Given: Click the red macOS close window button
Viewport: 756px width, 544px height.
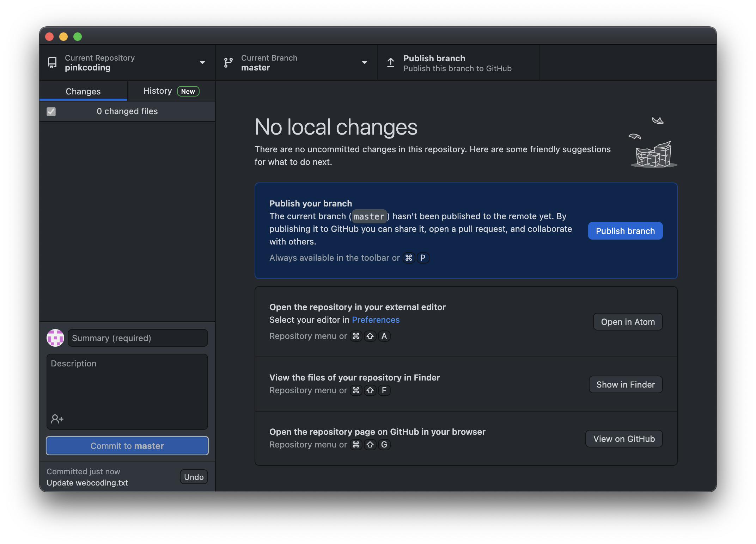Looking at the screenshot, I should click(49, 37).
